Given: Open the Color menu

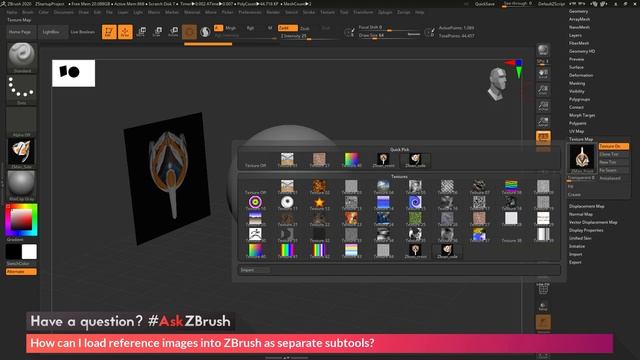Looking at the screenshot, I should pyautogui.click(x=43, y=12).
